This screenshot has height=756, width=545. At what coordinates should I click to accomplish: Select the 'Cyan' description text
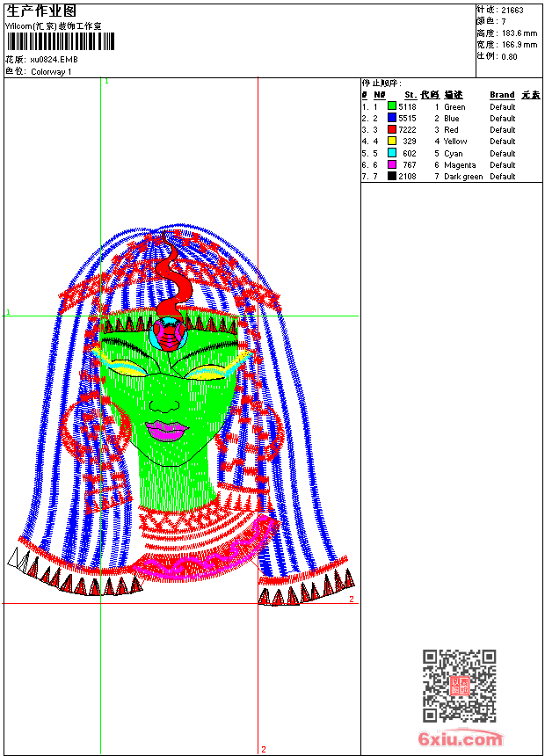tap(453, 153)
